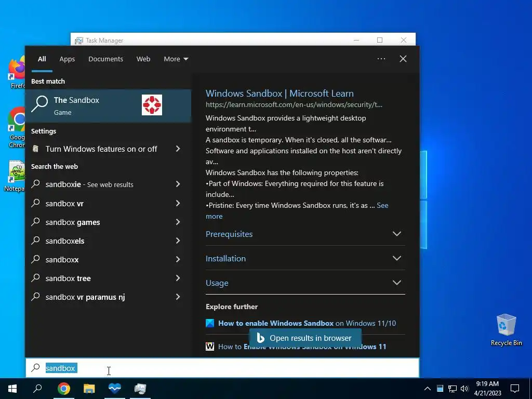Expand arrow for Turn Windows features
This screenshot has width=532, height=399.
[178, 149]
